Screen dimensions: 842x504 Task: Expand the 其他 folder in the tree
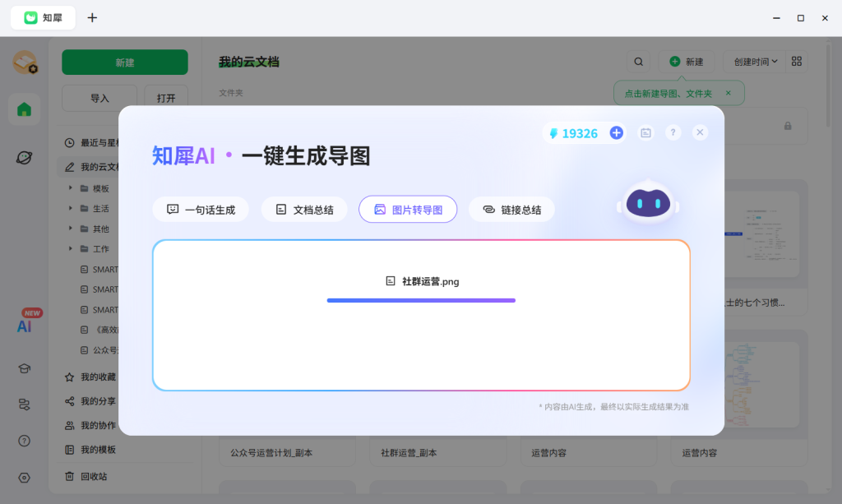pyautogui.click(x=71, y=228)
